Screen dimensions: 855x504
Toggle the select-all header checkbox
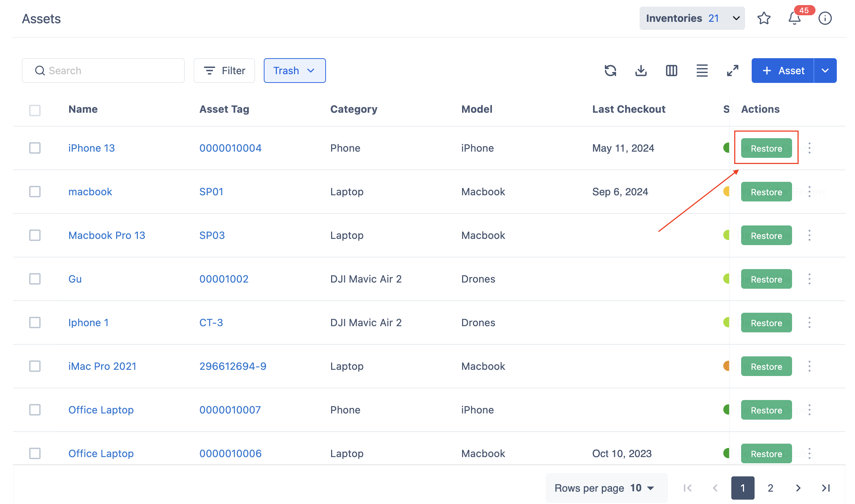[x=35, y=110]
